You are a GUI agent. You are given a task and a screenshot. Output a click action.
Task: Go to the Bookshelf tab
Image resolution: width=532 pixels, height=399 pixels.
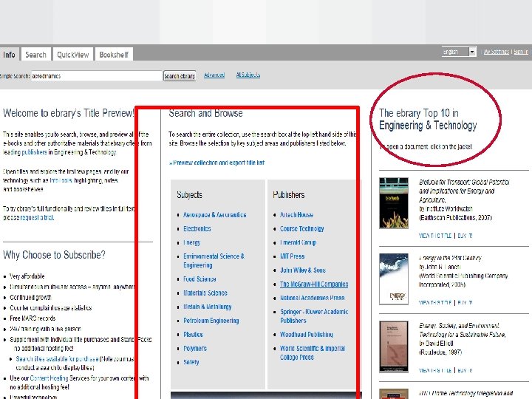114,55
